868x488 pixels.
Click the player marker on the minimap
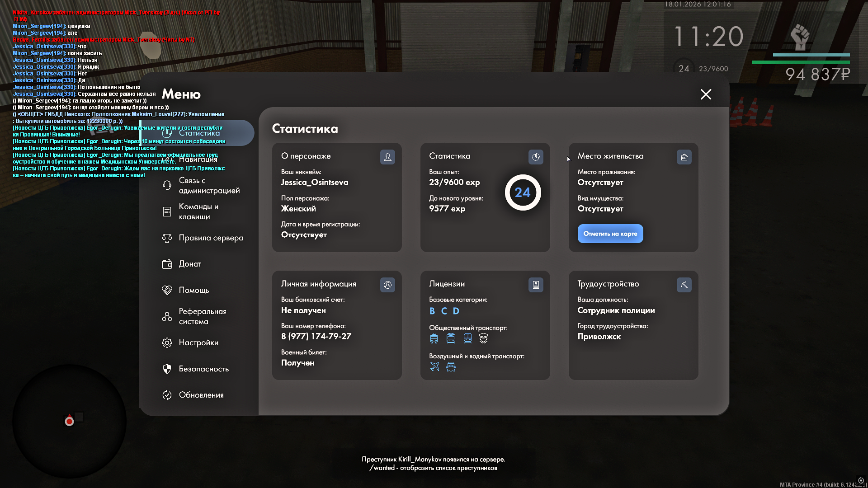click(x=69, y=421)
